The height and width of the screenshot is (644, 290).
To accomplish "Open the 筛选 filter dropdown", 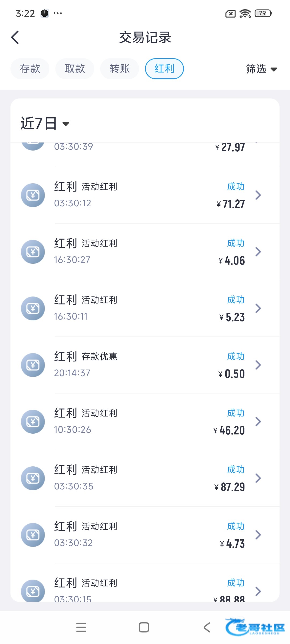I will 261,69.
